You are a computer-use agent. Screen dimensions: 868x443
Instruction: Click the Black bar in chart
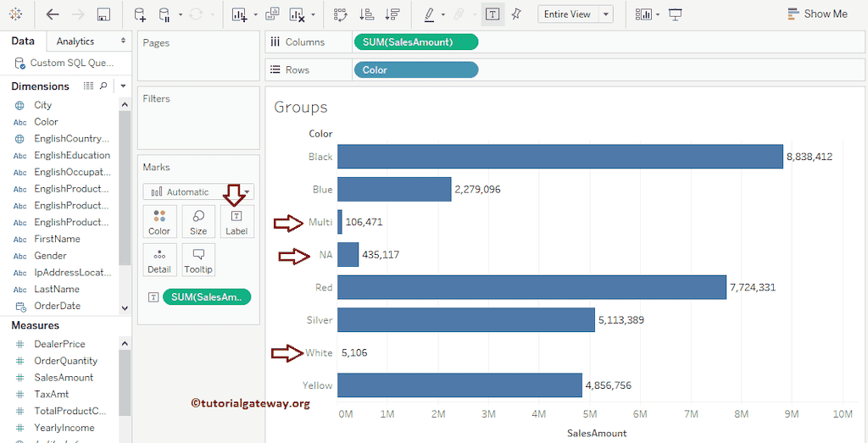(x=560, y=157)
